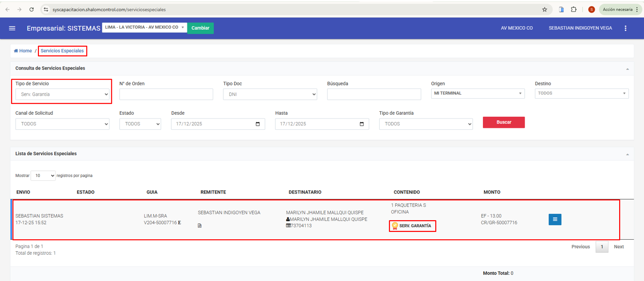This screenshot has width=644, height=281.
Task: Click the green Cambiar button
Action: coord(200,28)
